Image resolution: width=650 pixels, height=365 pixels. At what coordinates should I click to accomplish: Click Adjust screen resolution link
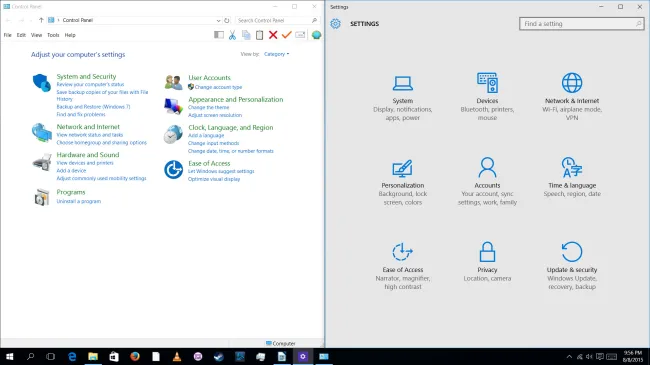215,115
